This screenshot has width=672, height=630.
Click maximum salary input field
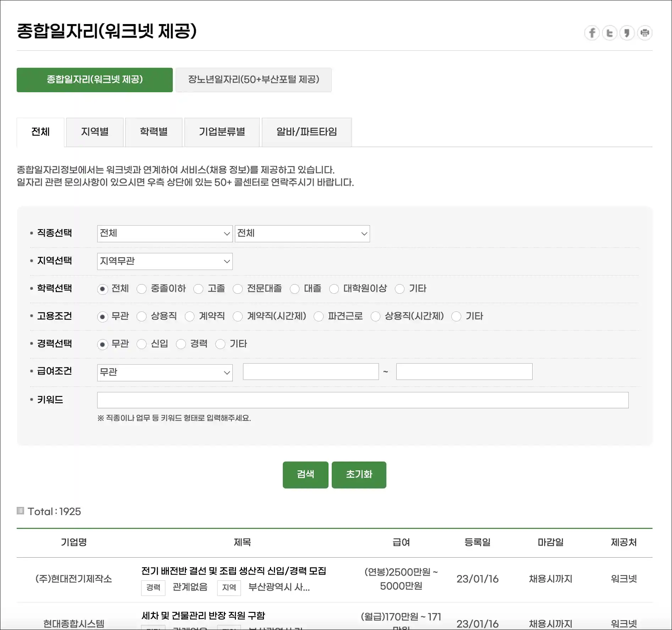tap(464, 371)
